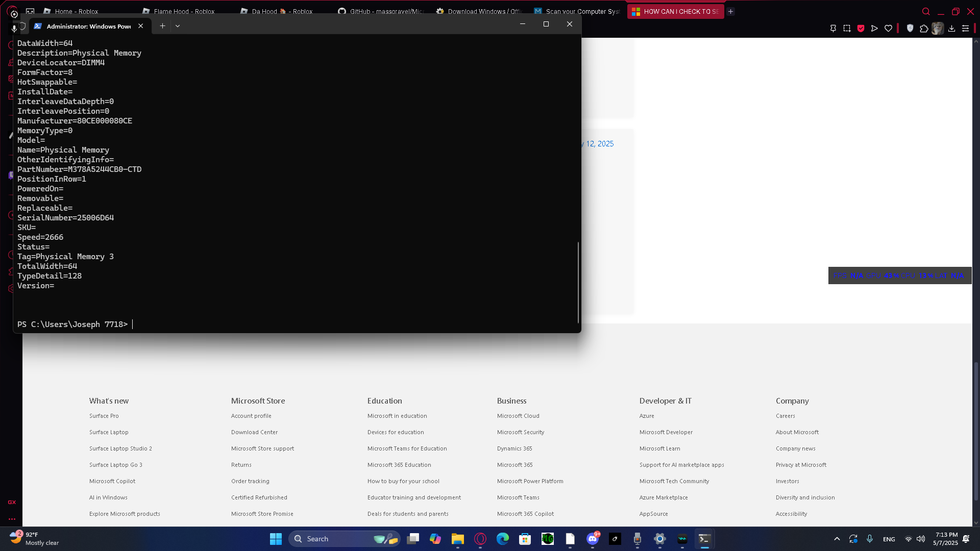Image resolution: width=980 pixels, height=551 pixels.
Task: Click the PowerShell window vertical scrollbar
Action: 578,282
